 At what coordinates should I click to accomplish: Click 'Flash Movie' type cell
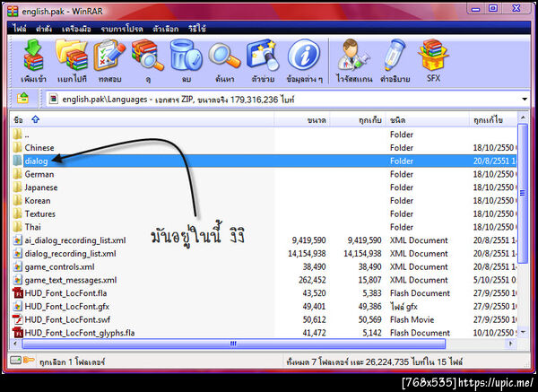click(412, 319)
